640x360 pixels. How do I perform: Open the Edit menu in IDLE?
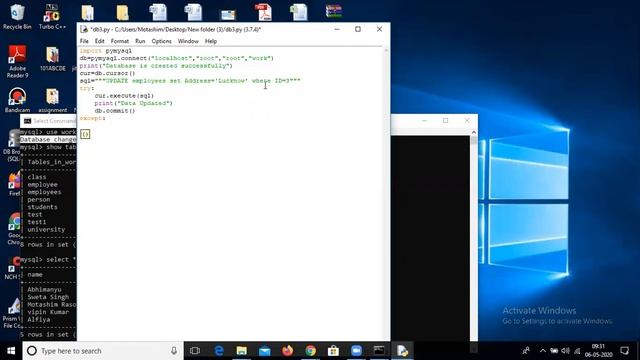click(x=100, y=41)
